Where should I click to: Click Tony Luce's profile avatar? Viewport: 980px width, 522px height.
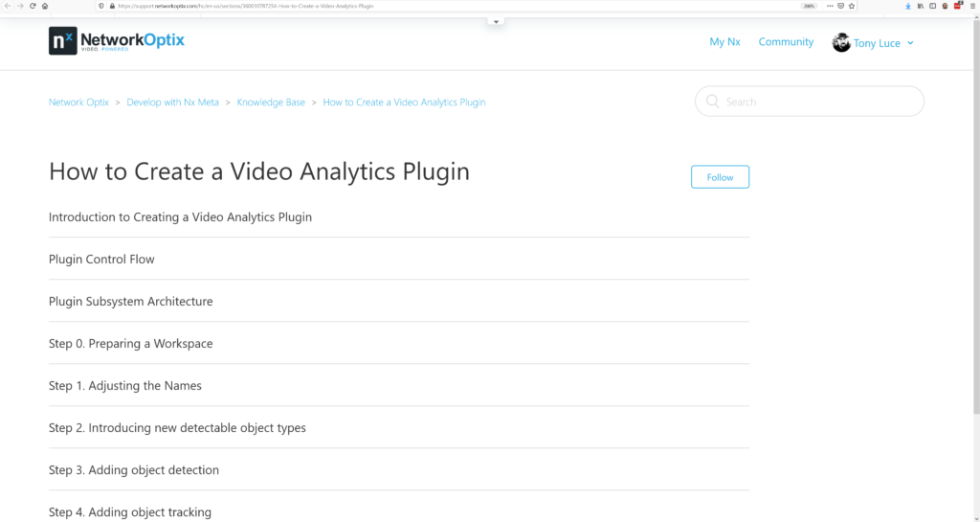[841, 42]
